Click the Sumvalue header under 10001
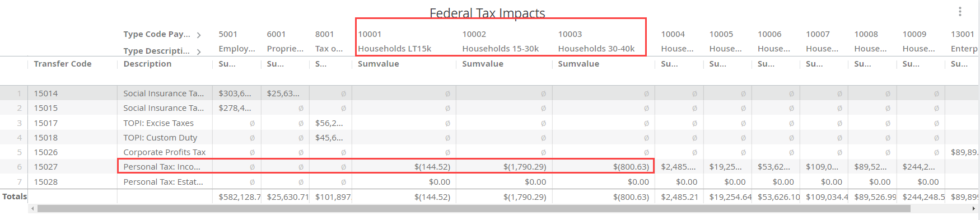 coord(379,64)
